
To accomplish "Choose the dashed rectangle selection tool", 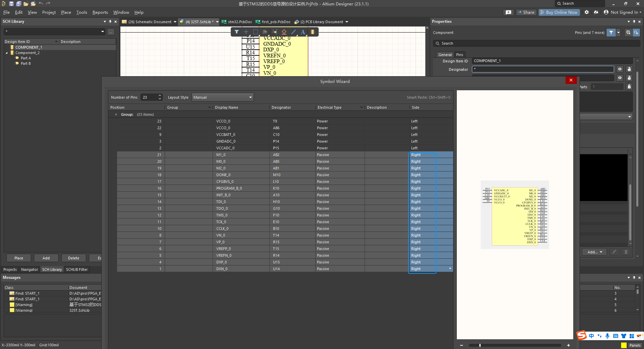I will click(x=256, y=32).
